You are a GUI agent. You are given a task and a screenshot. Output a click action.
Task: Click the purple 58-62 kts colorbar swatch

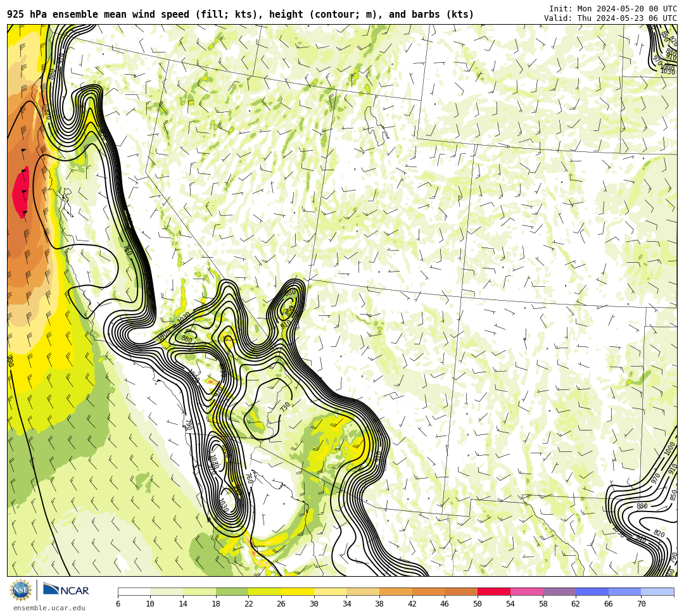559,591
